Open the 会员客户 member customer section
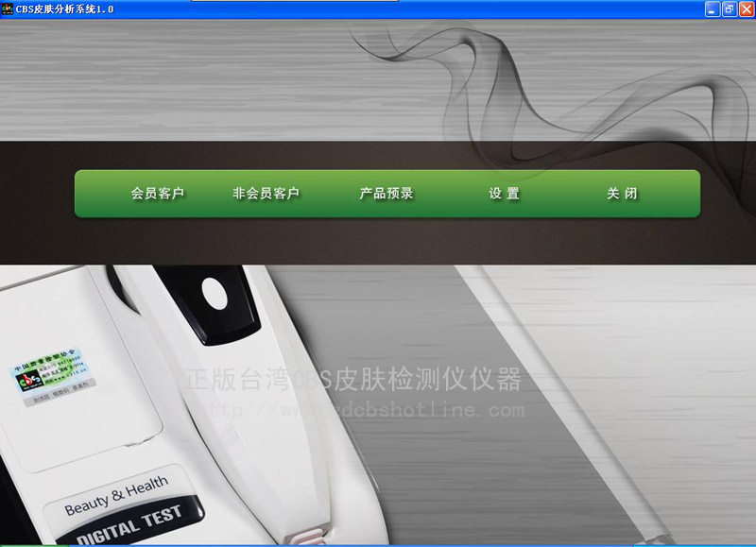 pos(158,194)
